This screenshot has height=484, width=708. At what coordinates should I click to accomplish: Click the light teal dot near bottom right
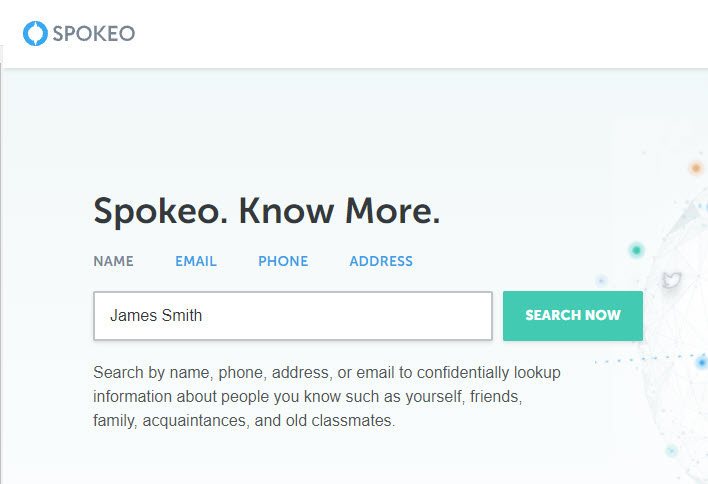(x=671, y=451)
